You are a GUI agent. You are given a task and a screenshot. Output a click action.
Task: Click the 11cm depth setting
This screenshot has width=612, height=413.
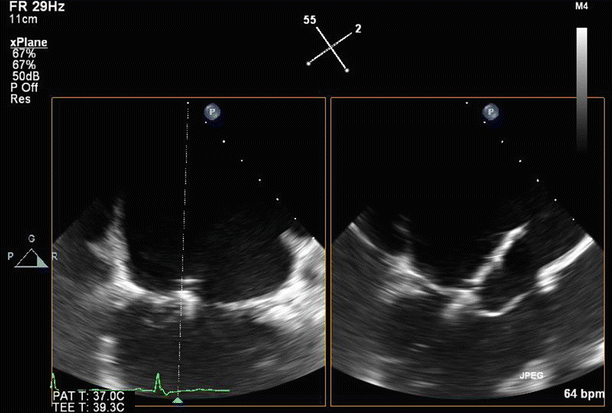pos(24,19)
